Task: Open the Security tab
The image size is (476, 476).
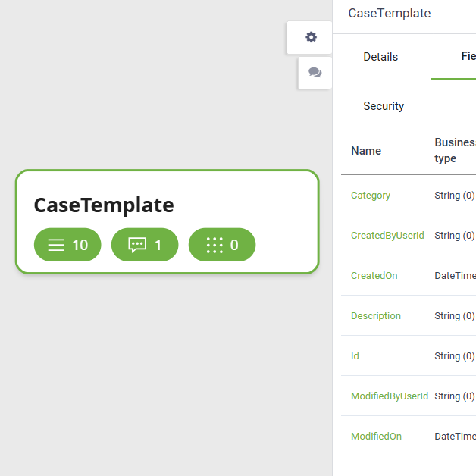Action: pos(384,106)
